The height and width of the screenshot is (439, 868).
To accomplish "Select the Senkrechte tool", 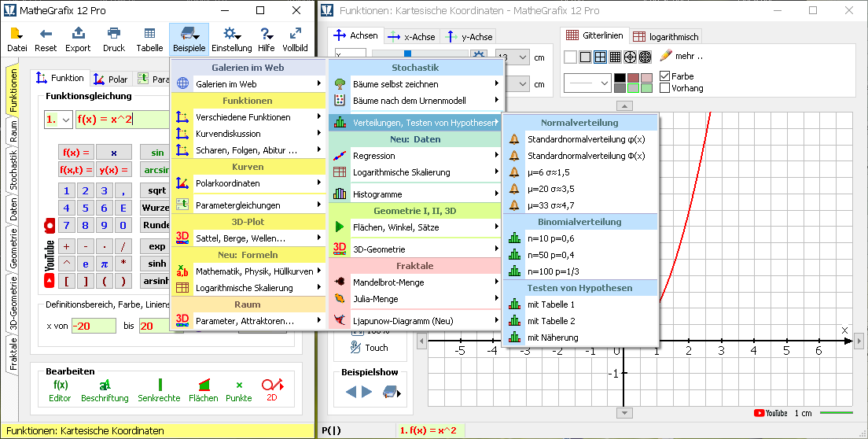I will pos(160,390).
